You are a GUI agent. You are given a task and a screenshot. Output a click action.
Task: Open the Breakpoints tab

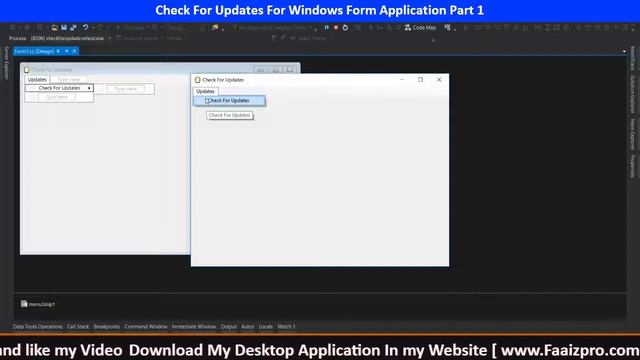click(x=107, y=327)
